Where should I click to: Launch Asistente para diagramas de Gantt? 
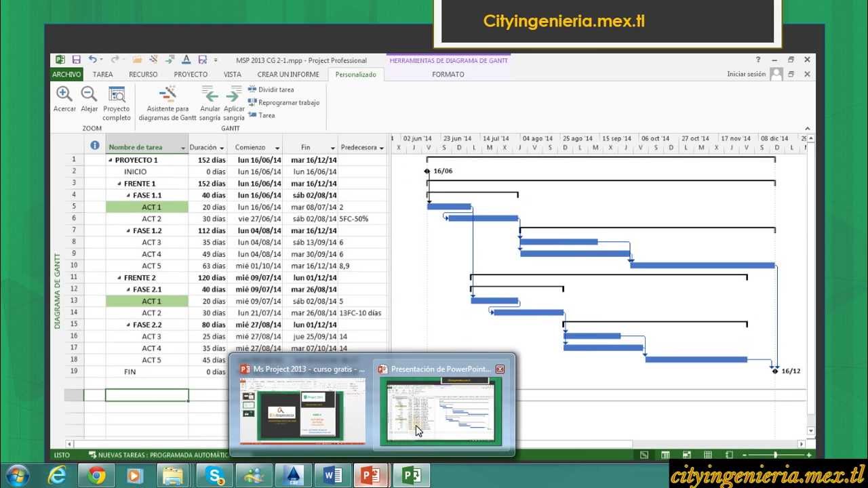click(167, 104)
